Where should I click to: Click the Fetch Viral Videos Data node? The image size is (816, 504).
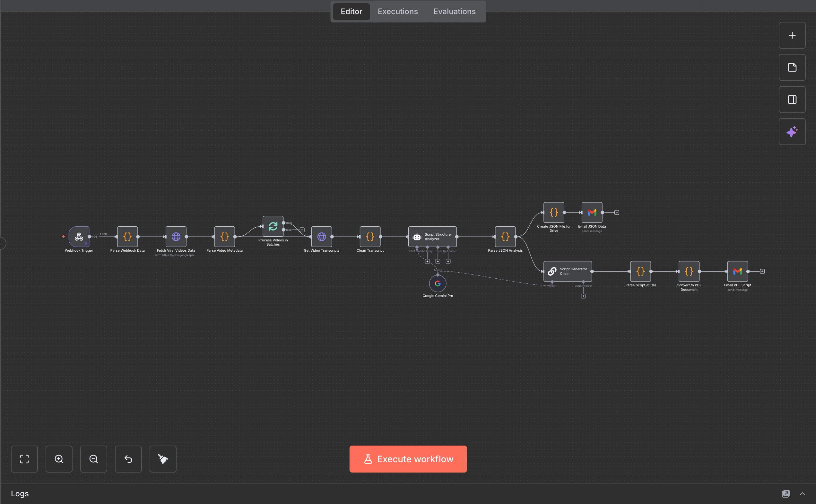(x=176, y=237)
